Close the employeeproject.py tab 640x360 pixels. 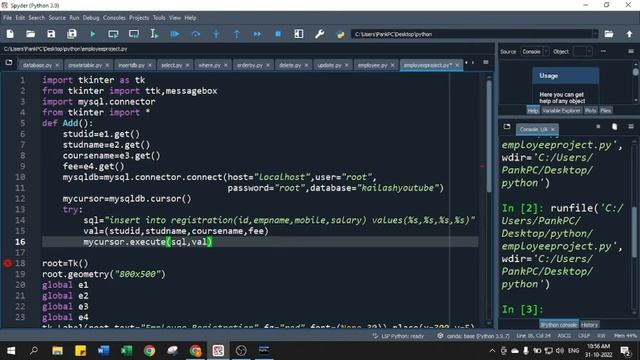[457, 65]
